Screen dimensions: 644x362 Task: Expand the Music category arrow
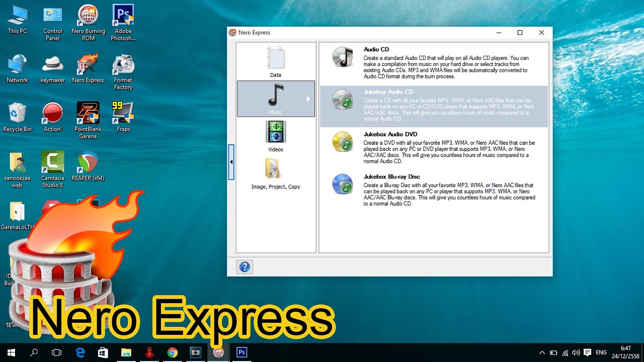pyautogui.click(x=308, y=99)
